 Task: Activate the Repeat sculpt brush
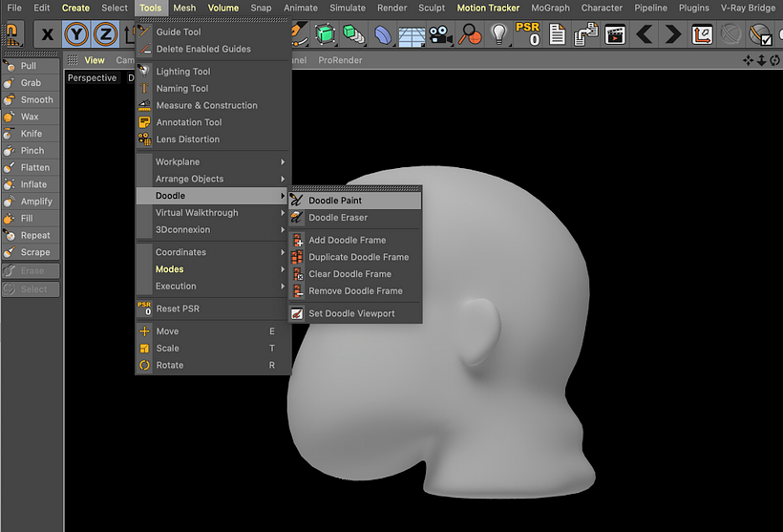point(31,236)
